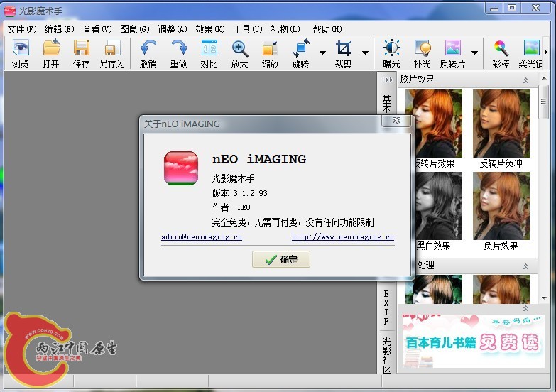This screenshot has width=556, height=392.
Task: Open the 裁剪 dropdown arrow
Action: click(365, 53)
